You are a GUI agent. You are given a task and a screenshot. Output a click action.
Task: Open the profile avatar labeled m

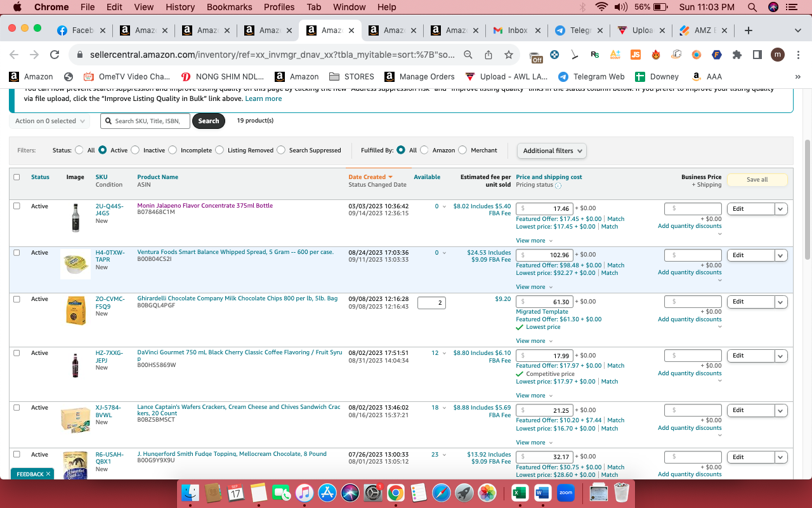[778, 55]
